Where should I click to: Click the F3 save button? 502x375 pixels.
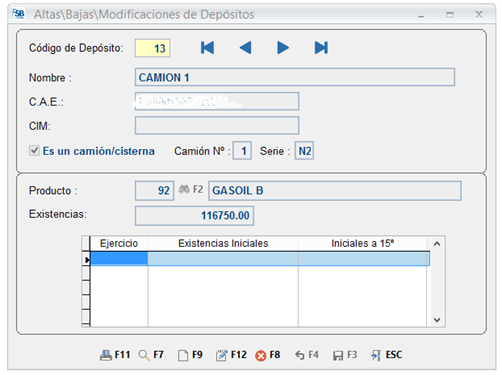[345, 355]
